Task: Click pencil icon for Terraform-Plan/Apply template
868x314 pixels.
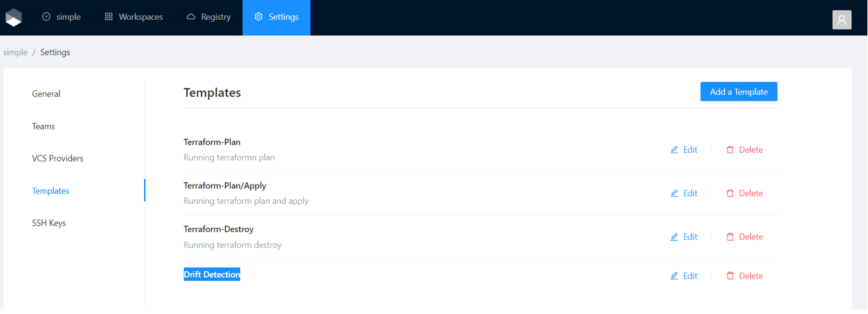Action: point(674,193)
